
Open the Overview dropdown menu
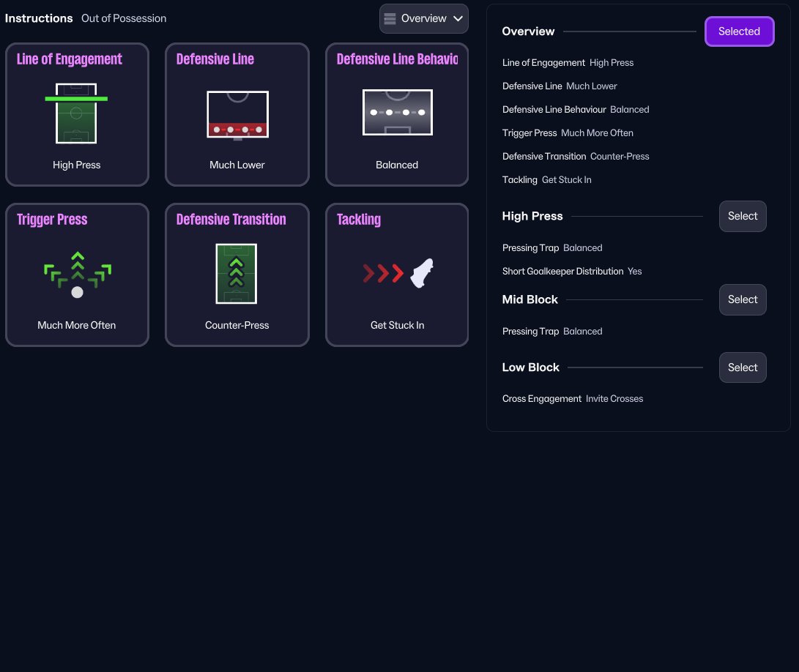tap(423, 19)
